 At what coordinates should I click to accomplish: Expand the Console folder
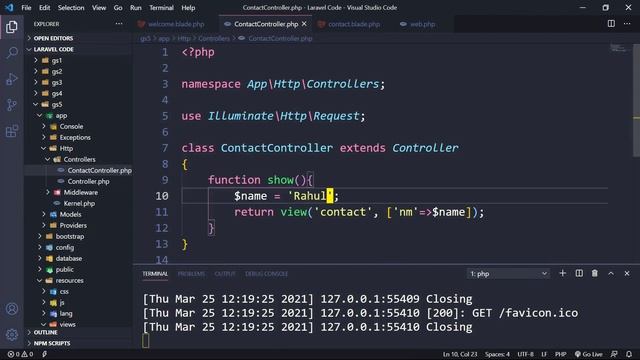point(71,127)
